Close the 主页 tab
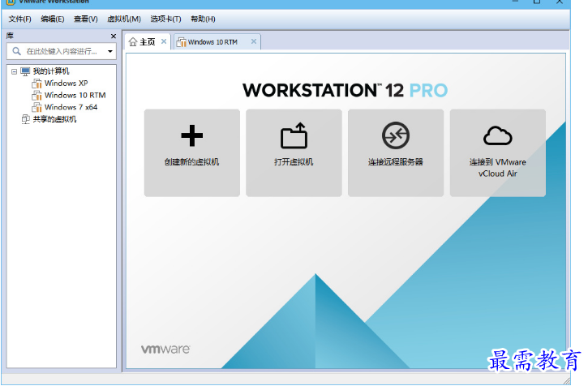This screenshot has width=588, height=386. pos(164,41)
